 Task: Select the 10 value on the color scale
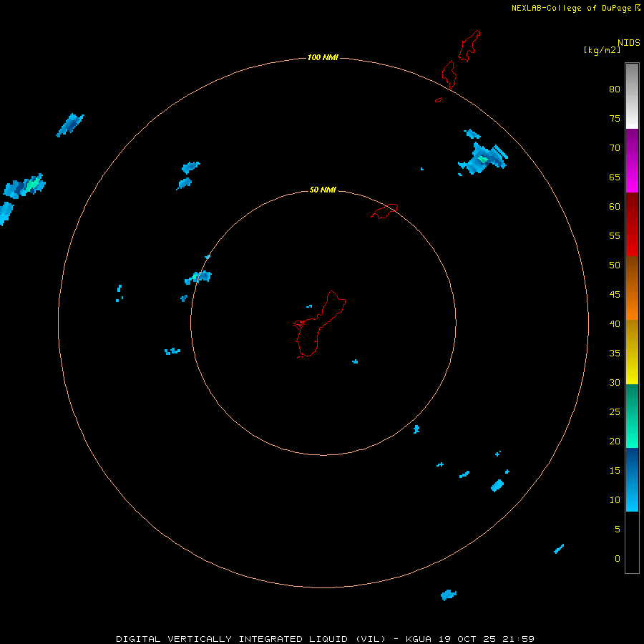point(615,500)
